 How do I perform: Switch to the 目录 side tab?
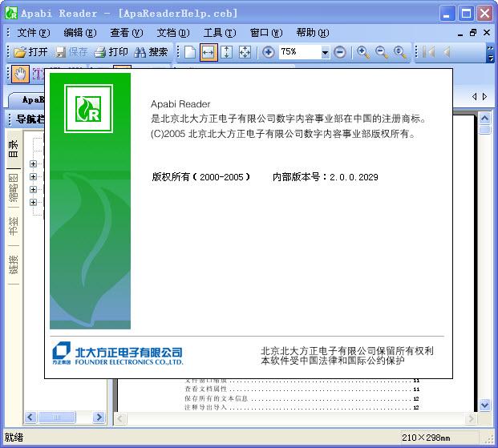point(14,148)
